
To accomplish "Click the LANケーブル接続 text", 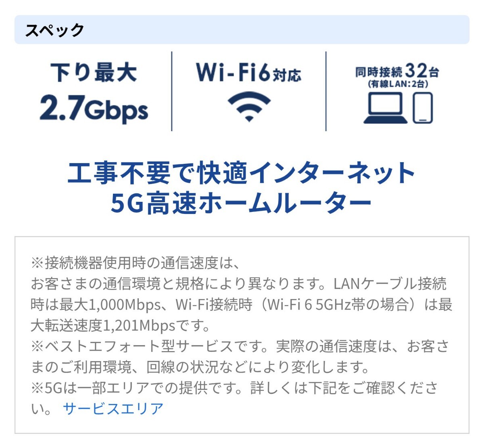I will click(x=390, y=284).
